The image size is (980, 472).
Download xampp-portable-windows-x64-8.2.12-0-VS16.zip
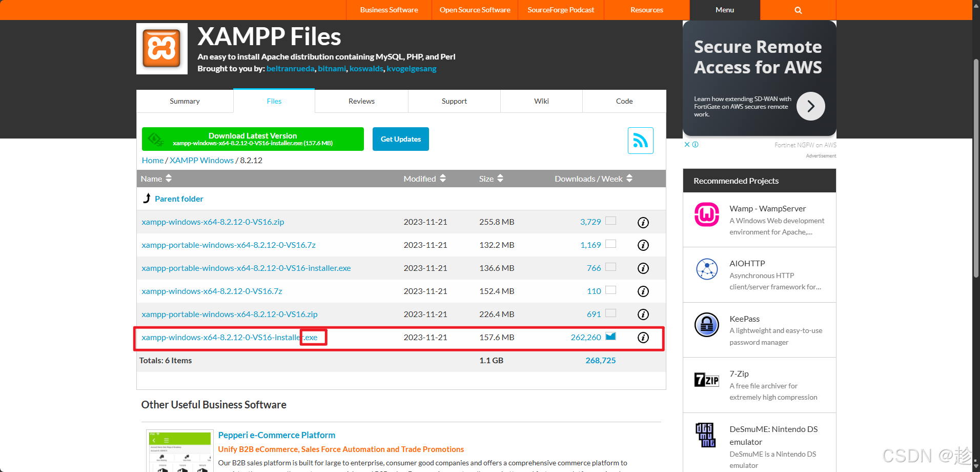230,314
